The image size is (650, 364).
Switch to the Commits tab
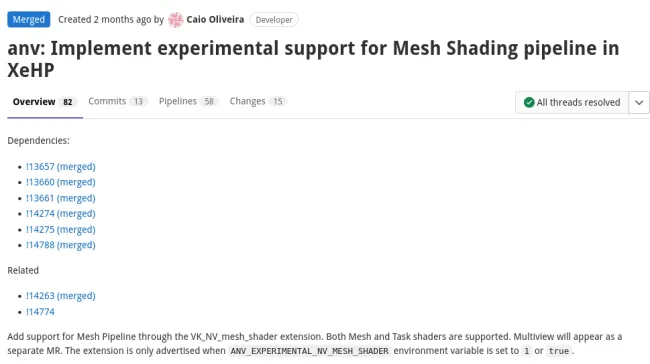click(x=117, y=102)
